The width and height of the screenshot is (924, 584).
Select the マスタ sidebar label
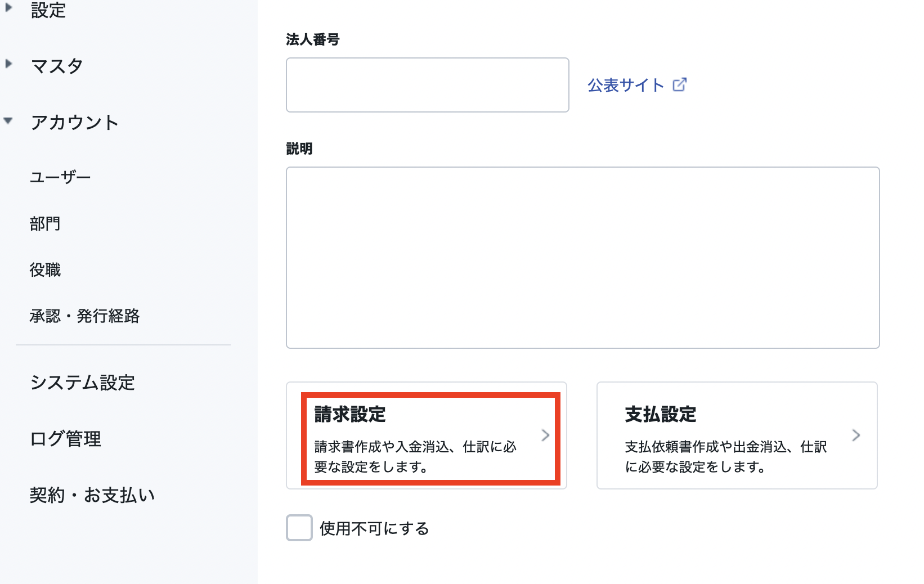(x=57, y=66)
